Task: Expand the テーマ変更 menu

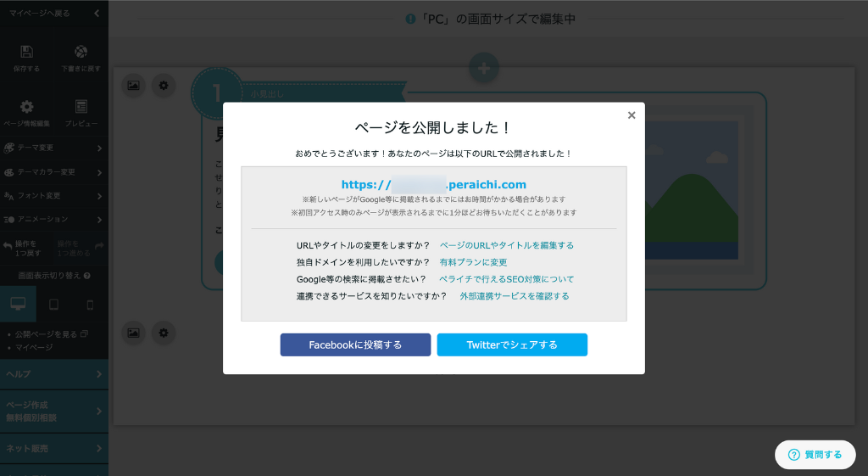Action: click(53, 148)
